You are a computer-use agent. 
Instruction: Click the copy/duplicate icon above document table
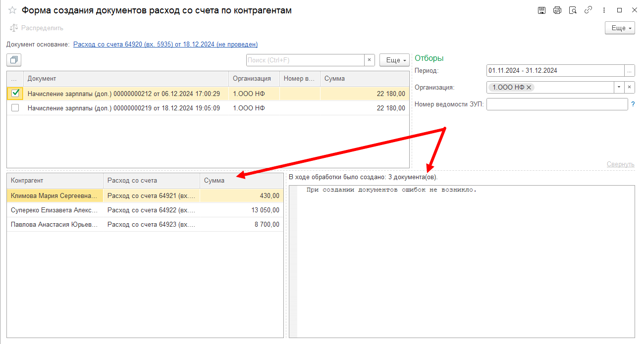pyautogui.click(x=14, y=60)
